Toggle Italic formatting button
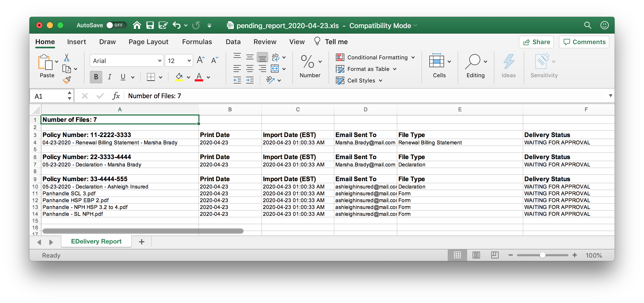This screenshot has height=303, width=644. click(109, 77)
